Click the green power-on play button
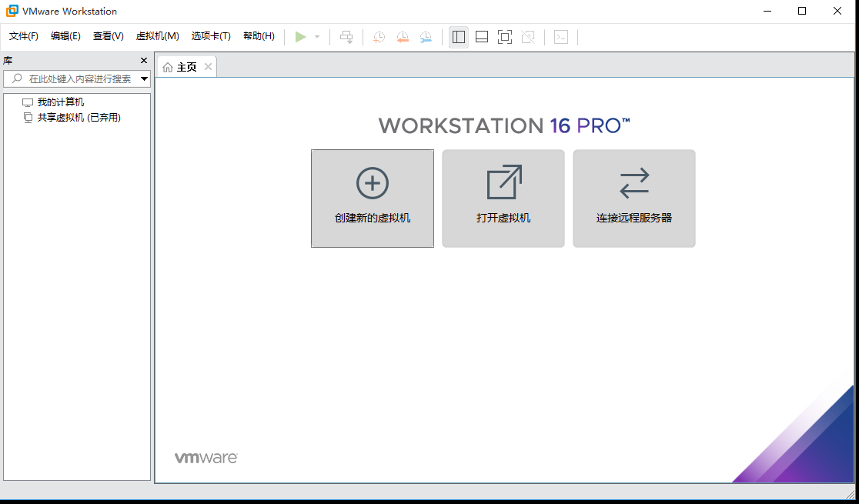Screen dimensions: 859x504 coord(300,37)
